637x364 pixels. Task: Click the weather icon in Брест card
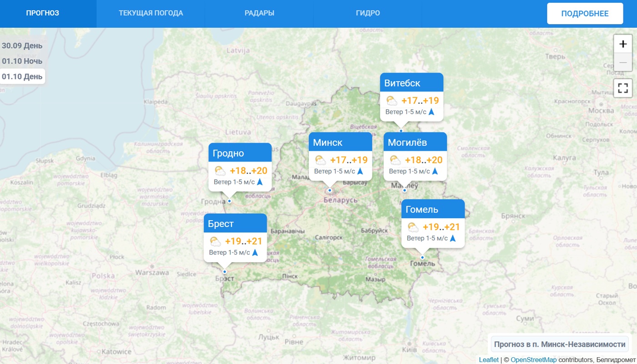[215, 242]
